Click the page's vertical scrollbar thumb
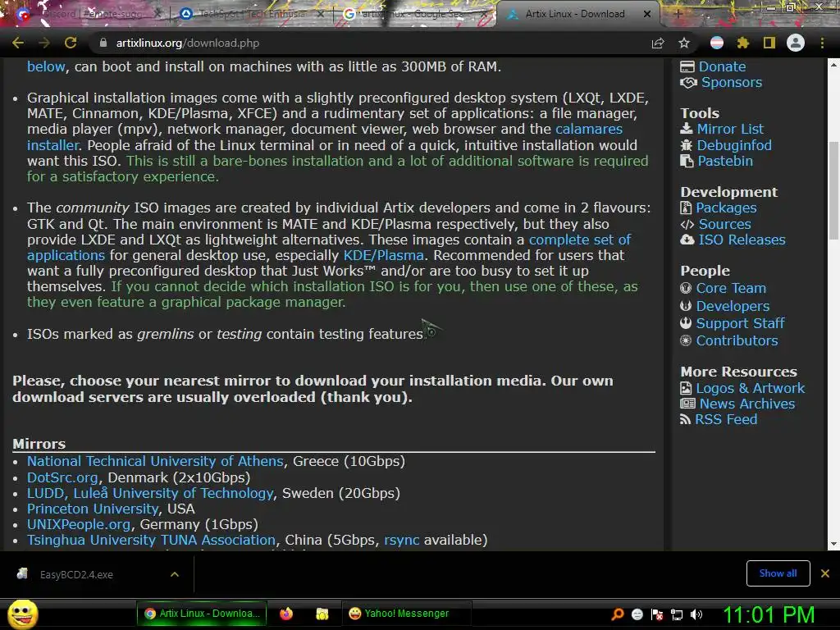The width and height of the screenshot is (840, 630). (x=833, y=190)
